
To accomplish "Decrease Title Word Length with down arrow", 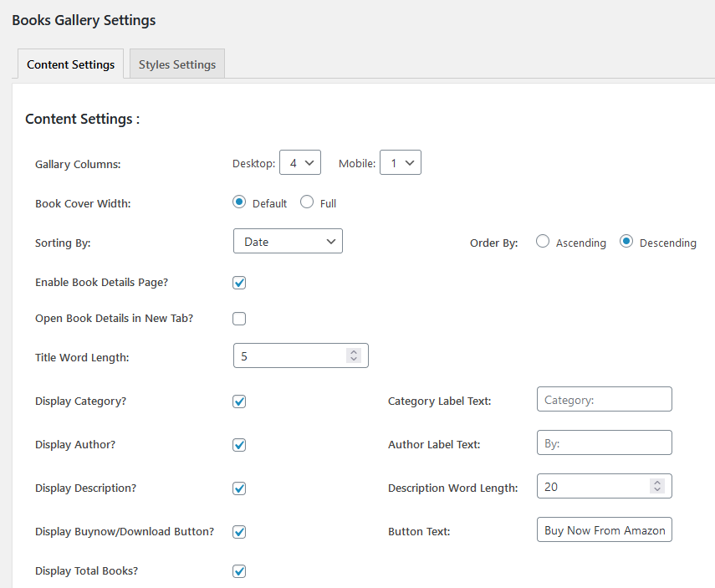I will (x=354, y=360).
